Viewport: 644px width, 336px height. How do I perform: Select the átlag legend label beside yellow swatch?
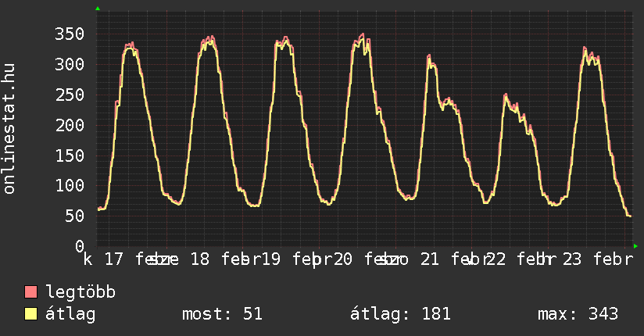[71, 314]
